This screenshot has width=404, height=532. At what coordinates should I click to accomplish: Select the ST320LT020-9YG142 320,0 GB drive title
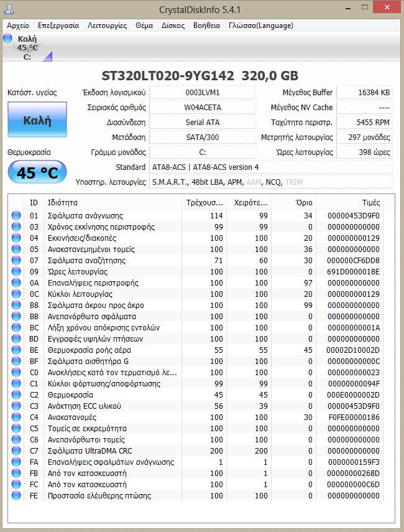pos(200,75)
